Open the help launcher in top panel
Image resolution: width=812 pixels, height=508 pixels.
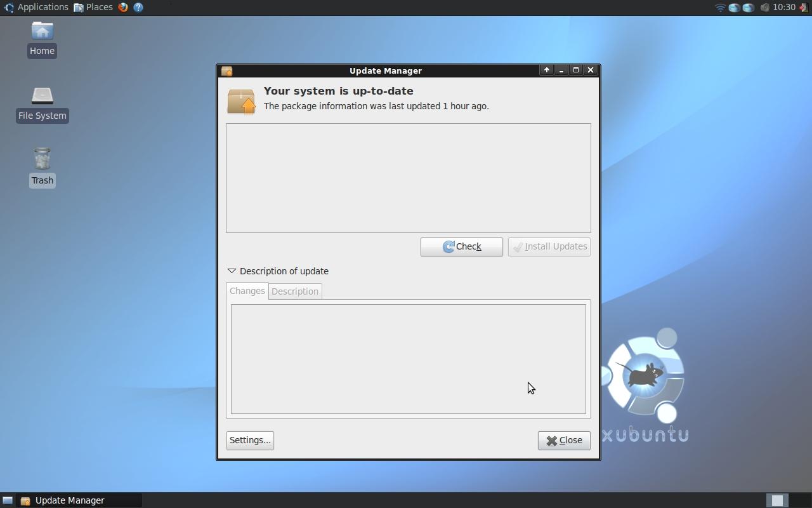coord(138,7)
